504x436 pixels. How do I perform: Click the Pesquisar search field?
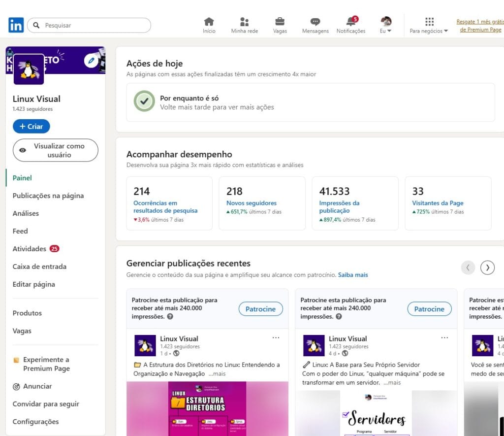pos(94,25)
